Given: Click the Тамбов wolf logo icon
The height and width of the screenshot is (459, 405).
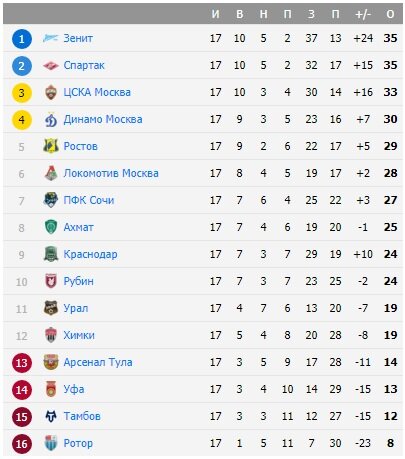Looking at the screenshot, I should click(51, 416).
